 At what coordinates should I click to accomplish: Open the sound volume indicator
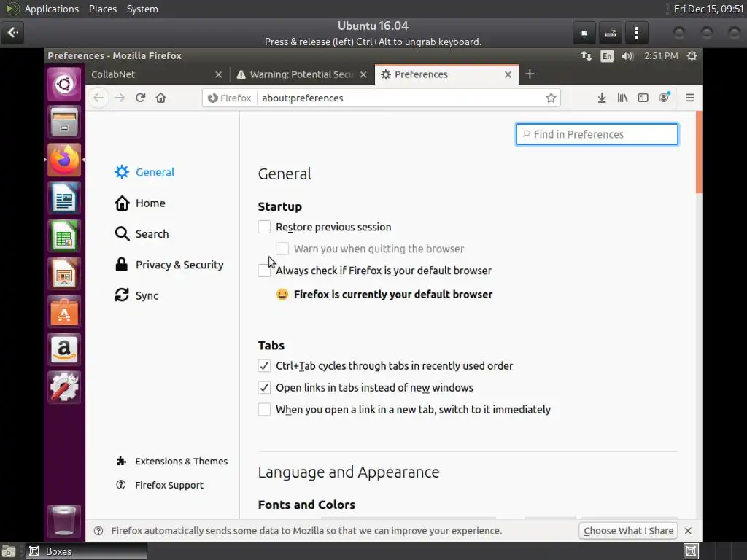point(627,56)
